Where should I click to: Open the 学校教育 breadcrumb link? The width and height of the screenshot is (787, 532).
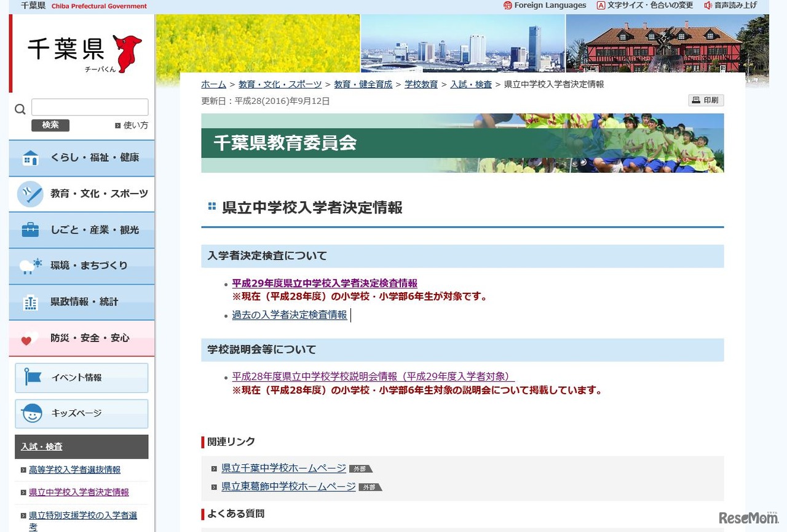(x=421, y=84)
